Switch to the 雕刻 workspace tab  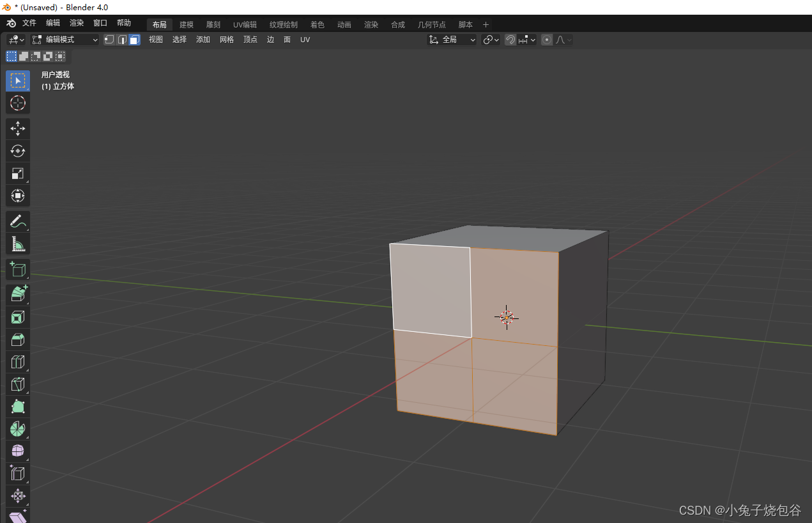(x=213, y=25)
